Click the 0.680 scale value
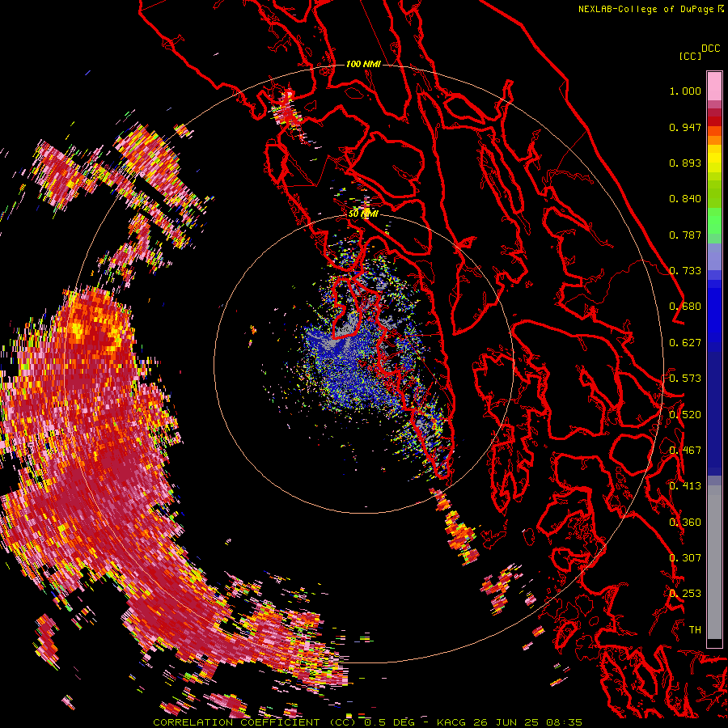 tap(685, 307)
